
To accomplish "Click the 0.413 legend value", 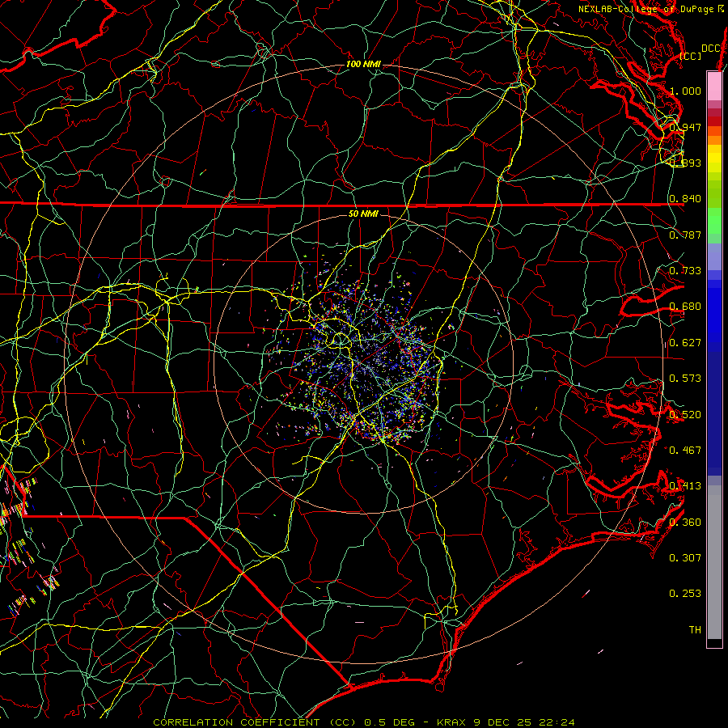I will click(685, 486).
